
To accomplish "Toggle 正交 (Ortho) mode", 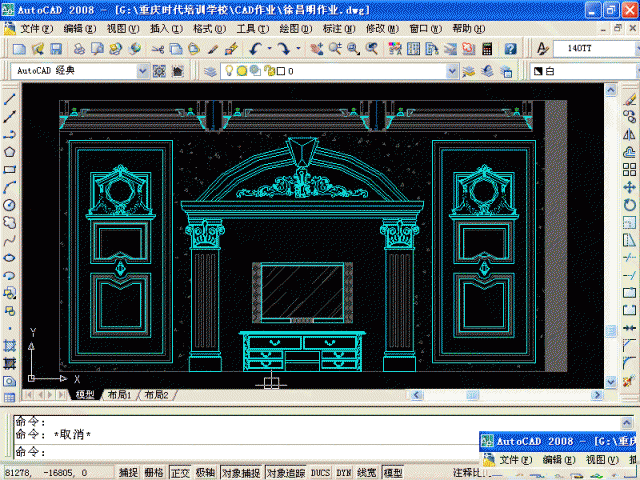I will (x=180, y=473).
